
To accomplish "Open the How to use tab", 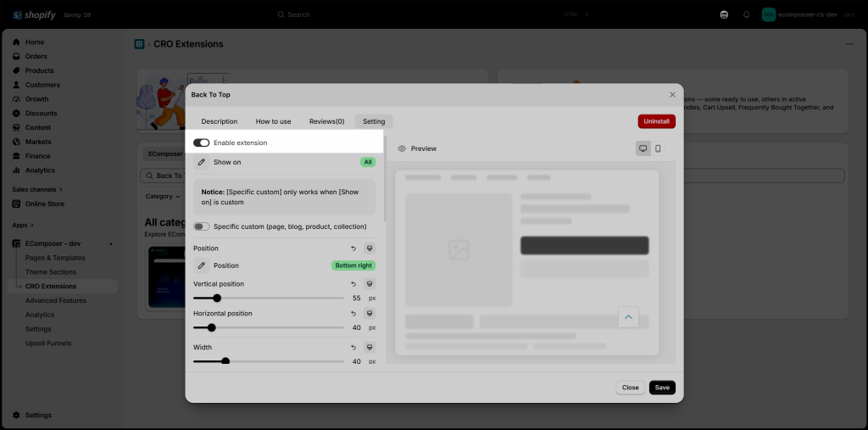I will pyautogui.click(x=274, y=121).
